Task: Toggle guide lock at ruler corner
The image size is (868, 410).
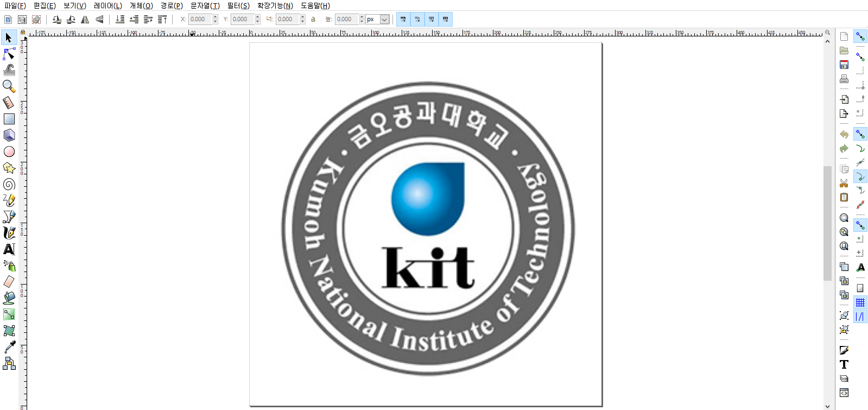Action: click(x=23, y=32)
